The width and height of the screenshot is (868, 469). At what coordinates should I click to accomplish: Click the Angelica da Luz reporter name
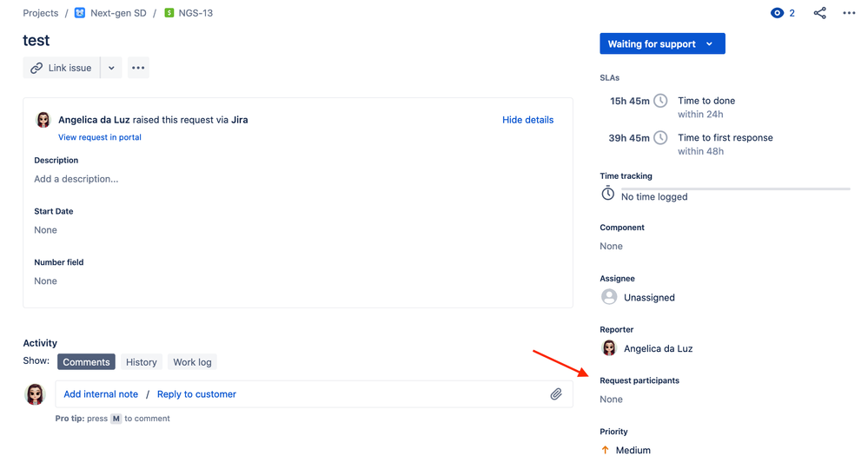tap(659, 348)
